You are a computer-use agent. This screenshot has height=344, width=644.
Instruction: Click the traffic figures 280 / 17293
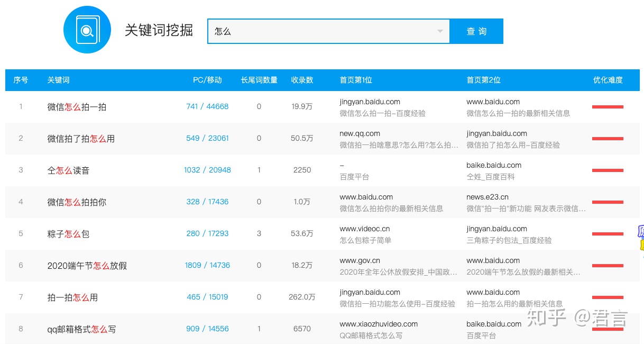pos(207,233)
